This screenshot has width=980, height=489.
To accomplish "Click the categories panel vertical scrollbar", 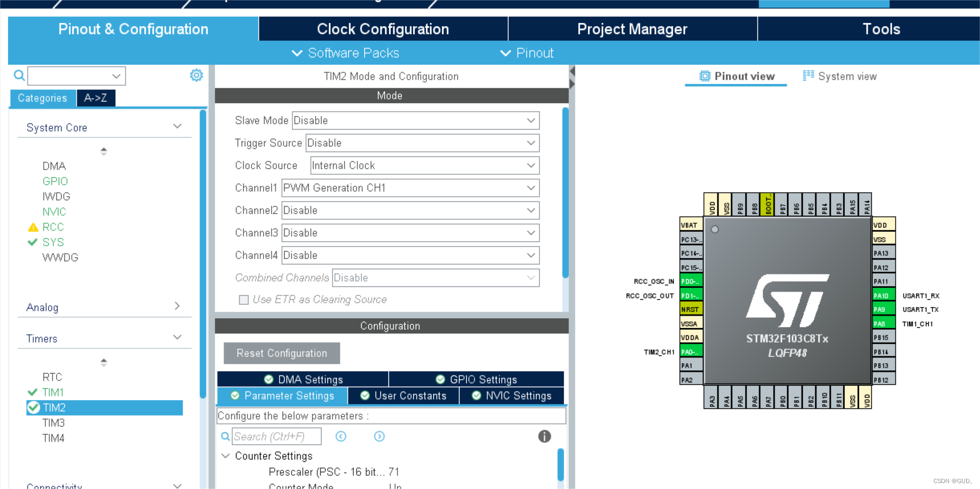I will pyautogui.click(x=203, y=254).
